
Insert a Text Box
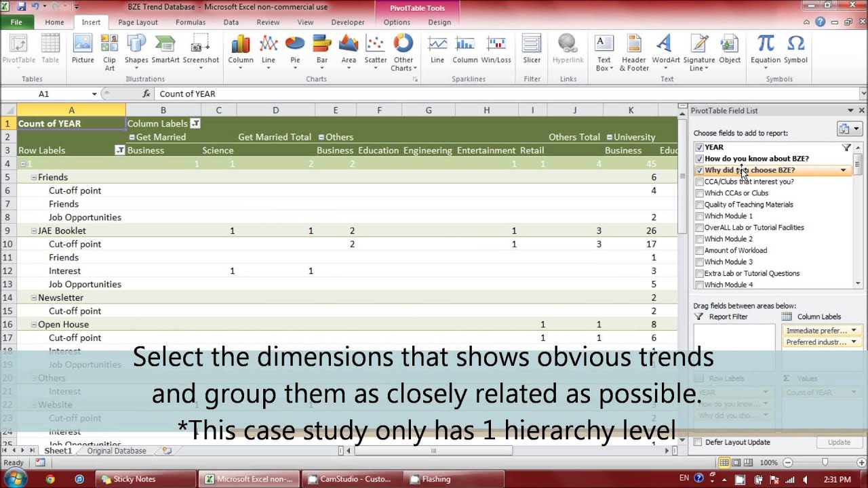click(x=604, y=52)
